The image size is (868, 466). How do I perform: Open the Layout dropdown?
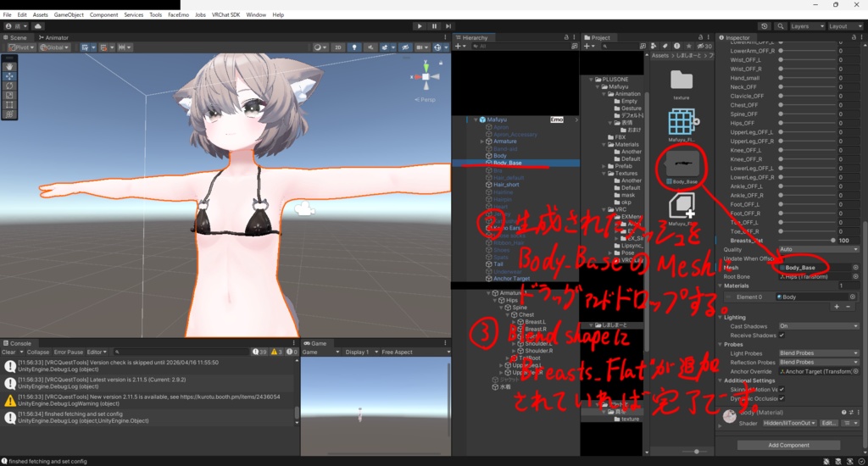tap(845, 26)
